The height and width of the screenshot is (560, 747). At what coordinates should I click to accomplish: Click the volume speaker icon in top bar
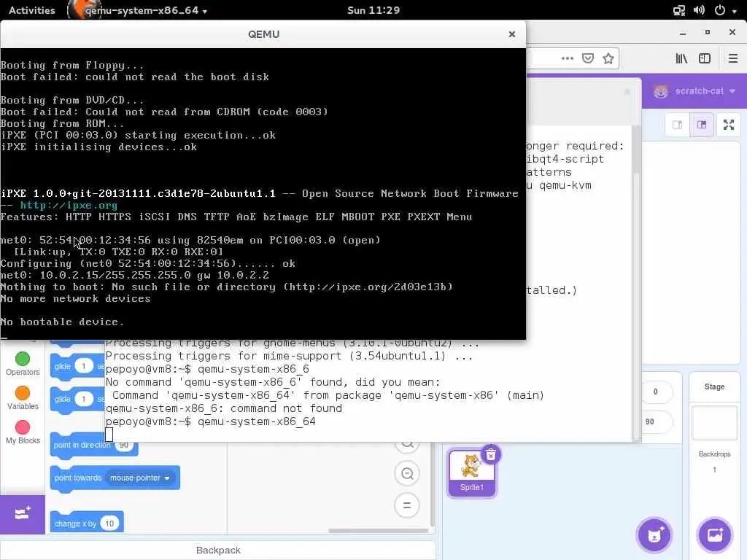coord(699,10)
